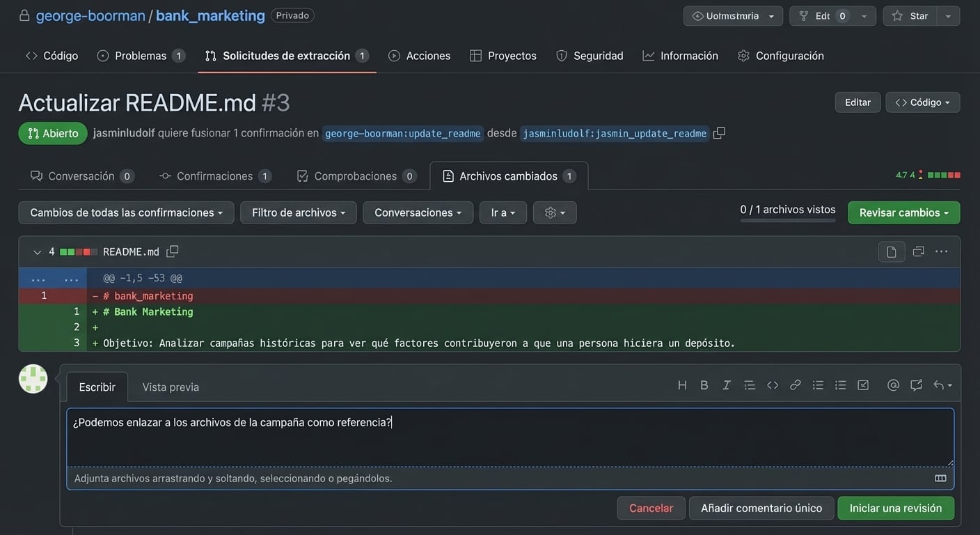Screen dimensions: 980x535
Task: Insert a task list checkbox item
Action: (x=863, y=385)
